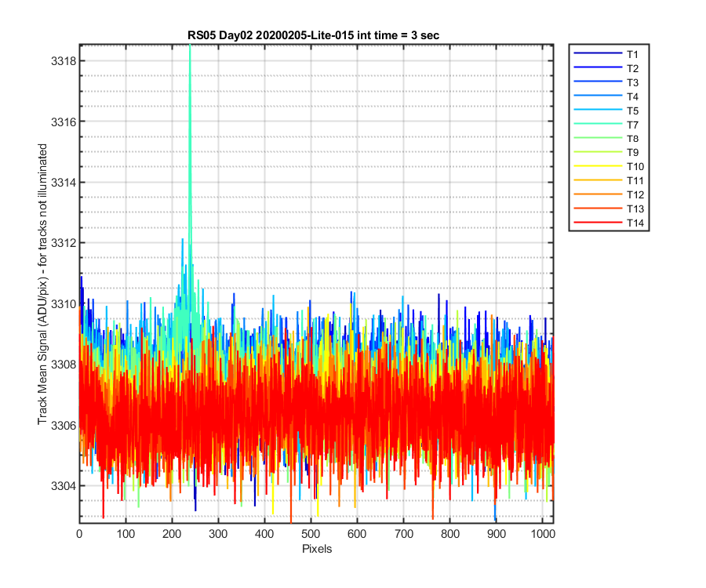Click x-axis tick label 300

(218, 534)
